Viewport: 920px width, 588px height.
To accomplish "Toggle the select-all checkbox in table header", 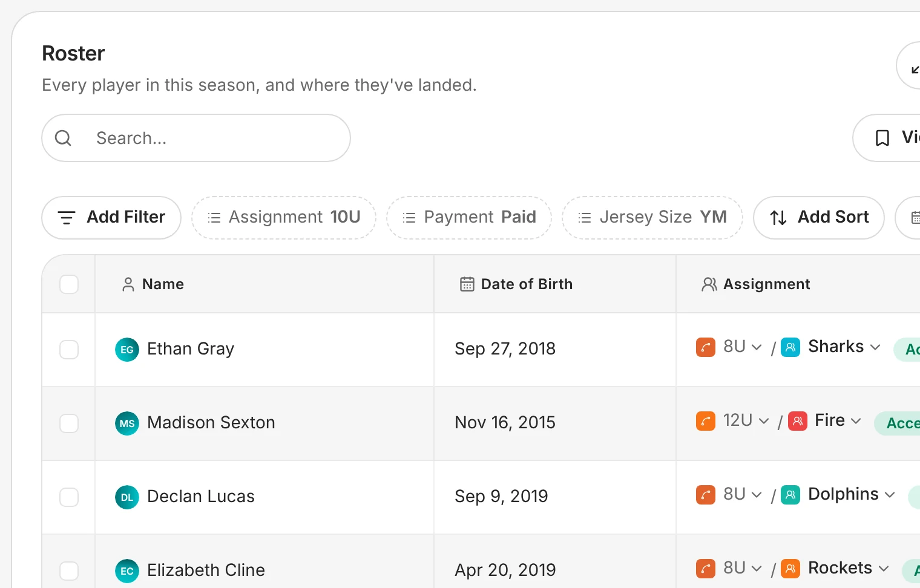I will [x=69, y=284].
